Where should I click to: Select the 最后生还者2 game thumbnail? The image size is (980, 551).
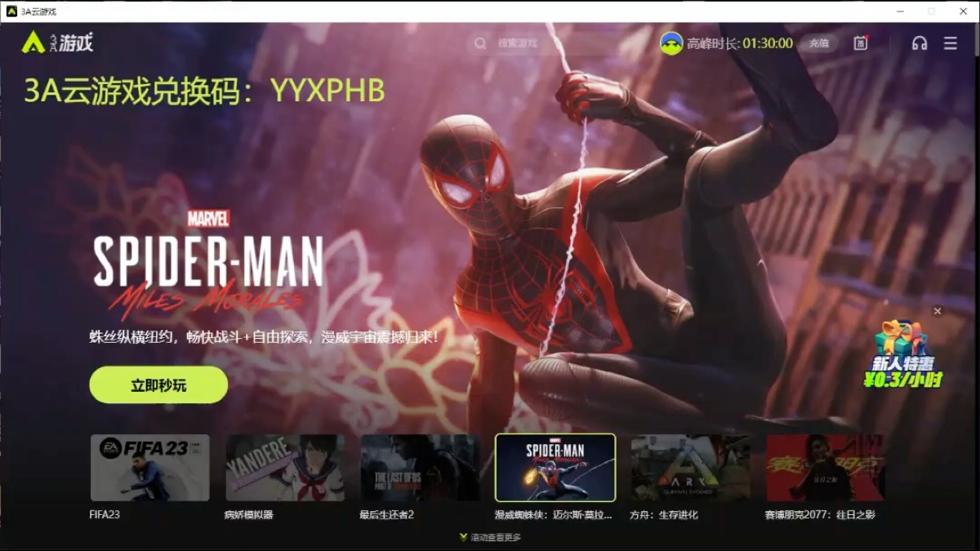click(x=421, y=468)
